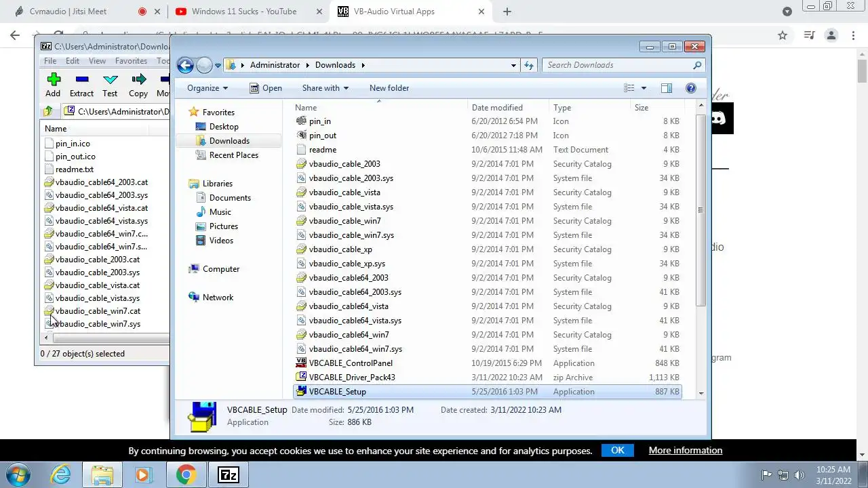868x488 pixels.
Task: Open Edit menu in 7-Zip
Action: pyautogui.click(x=73, y=61)
